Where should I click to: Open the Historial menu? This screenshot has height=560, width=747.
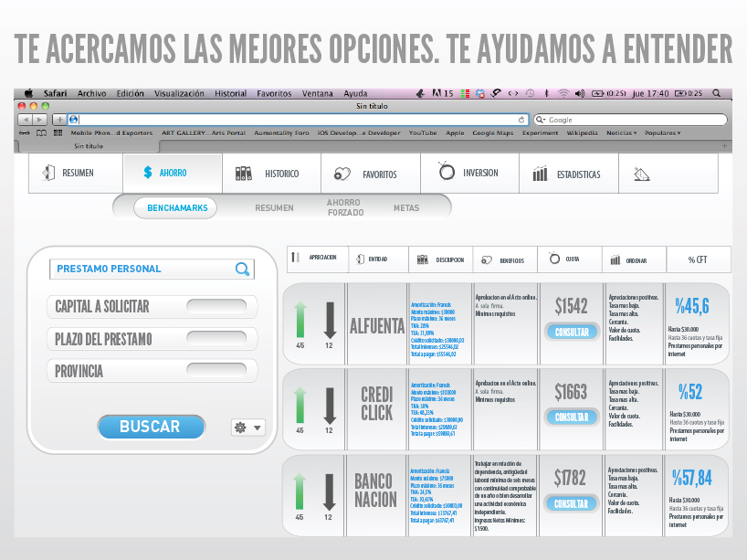230,93
